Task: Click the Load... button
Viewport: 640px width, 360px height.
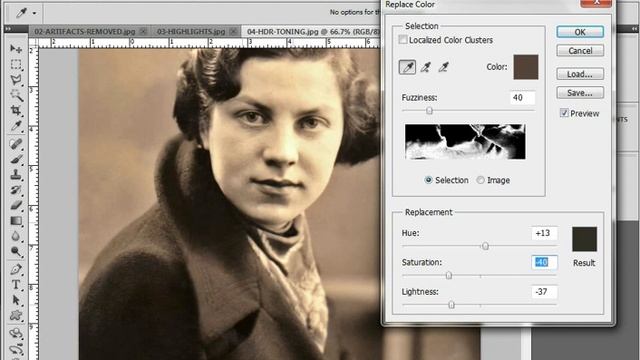Action: point(580,74)
